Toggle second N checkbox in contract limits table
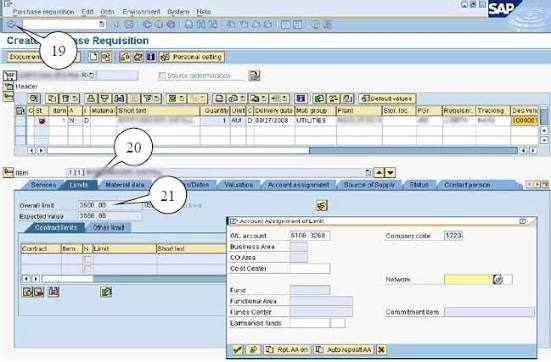The image size is (551, 362). click(x=88, y=269)
